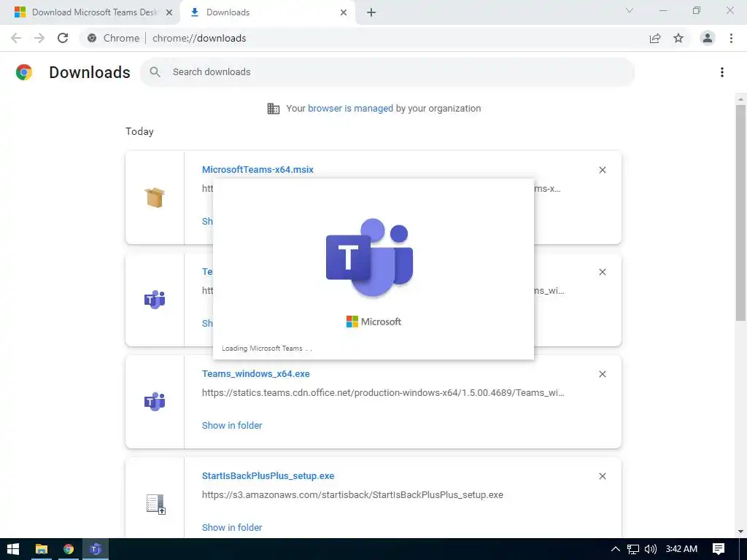Viewport: 747px width, 560px height.
Task: Bookmark this tab with the star icon
Action: coord(678,38)
